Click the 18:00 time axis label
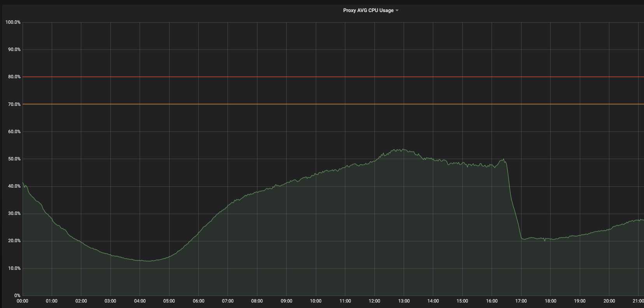Image resolution: width=644 pixels, height=308 pixels. click(x=551, y=301)
